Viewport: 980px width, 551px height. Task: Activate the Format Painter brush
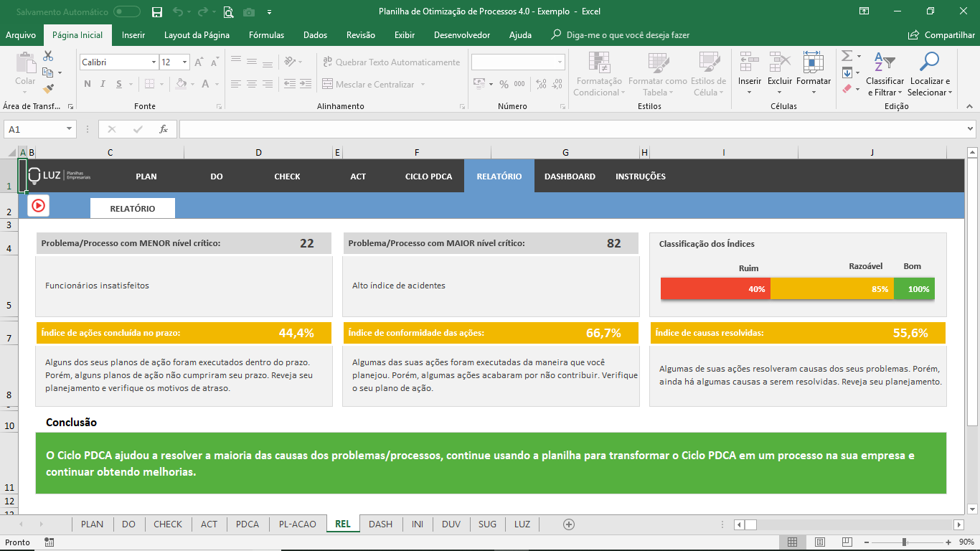tap(48, 89)
